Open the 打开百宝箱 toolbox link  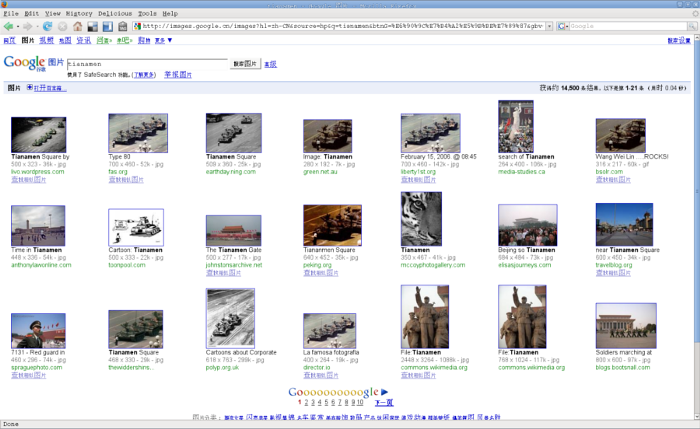(50, 88)
